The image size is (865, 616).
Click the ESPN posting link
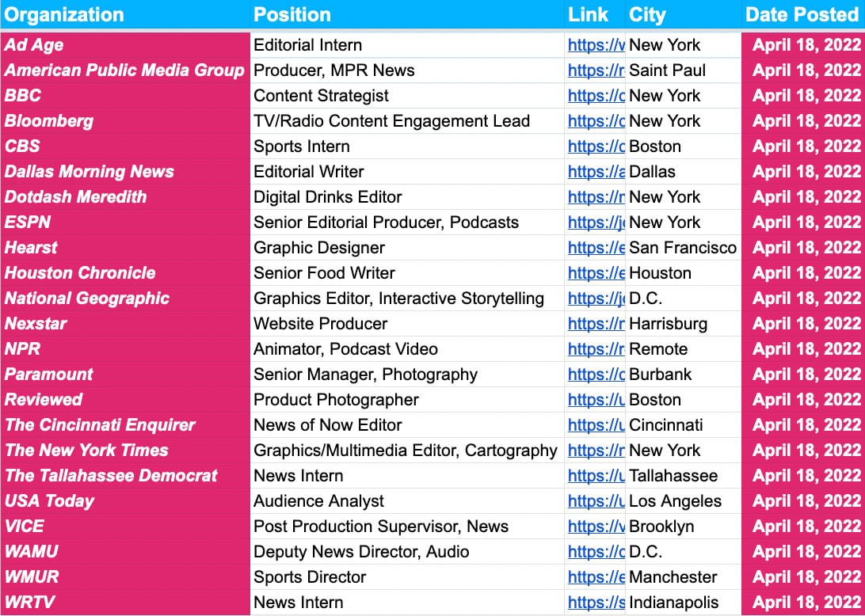coord(596,222)
